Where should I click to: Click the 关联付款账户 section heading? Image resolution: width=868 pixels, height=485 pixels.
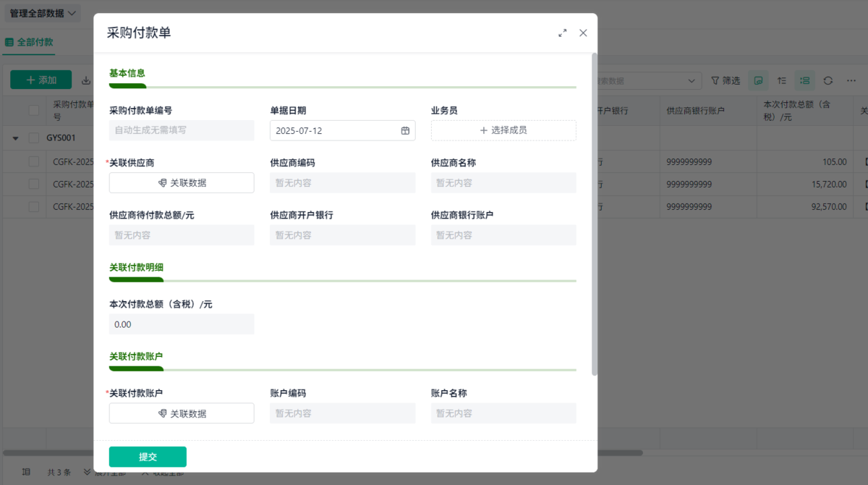[x=136, y=357]
